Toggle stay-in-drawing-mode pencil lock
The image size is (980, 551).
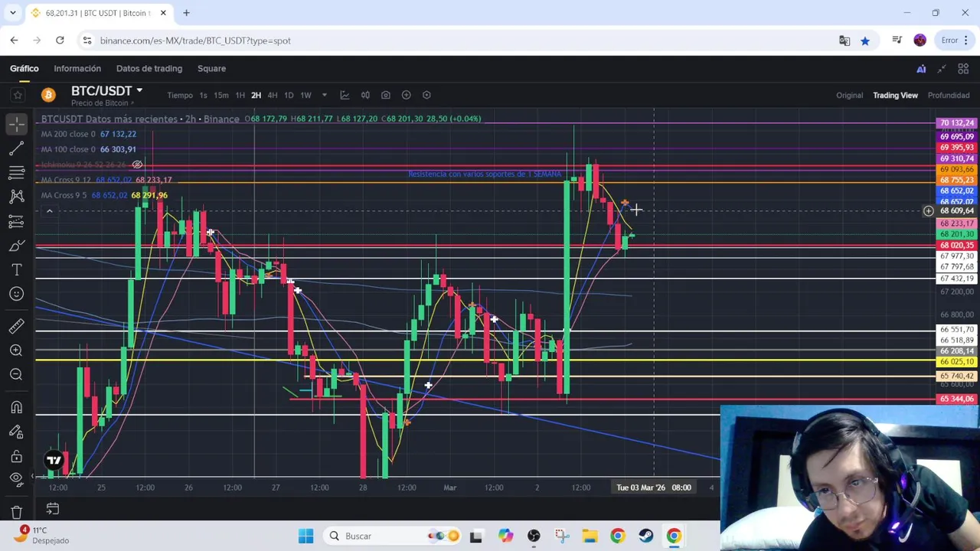tap(17, 432)
